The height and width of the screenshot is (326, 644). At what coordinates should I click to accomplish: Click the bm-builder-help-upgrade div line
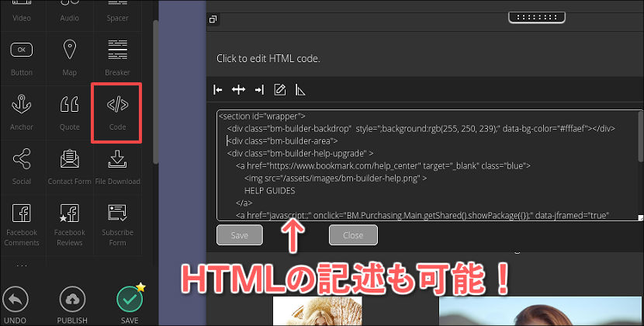[300, 154]
